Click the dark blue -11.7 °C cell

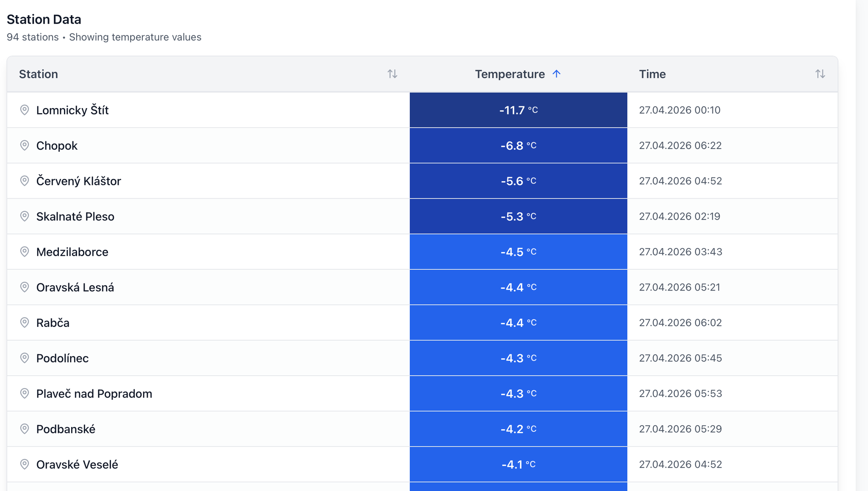tap(518, 110)
